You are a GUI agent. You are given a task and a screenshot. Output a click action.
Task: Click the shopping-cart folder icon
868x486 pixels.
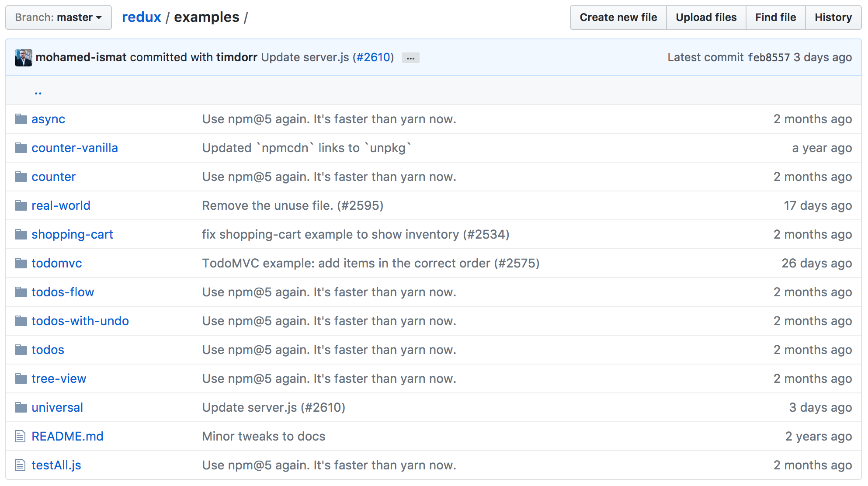(x=21, y=234)
